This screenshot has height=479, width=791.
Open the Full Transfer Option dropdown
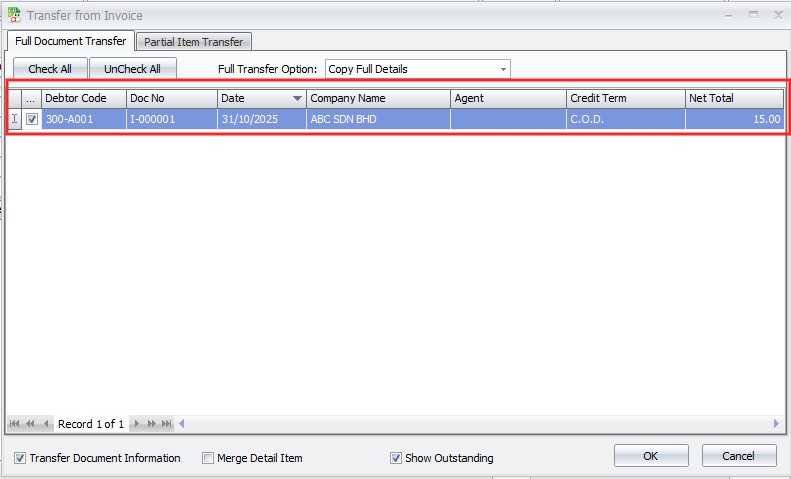click(x=503, y=69)
